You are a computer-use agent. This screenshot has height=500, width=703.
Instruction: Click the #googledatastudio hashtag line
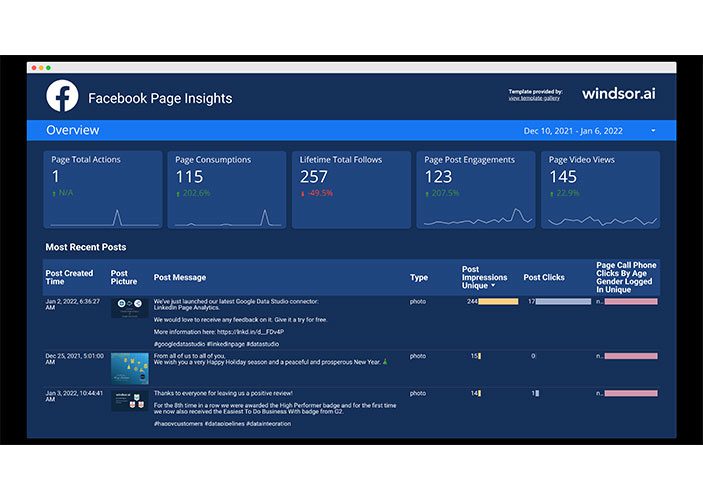216,344
